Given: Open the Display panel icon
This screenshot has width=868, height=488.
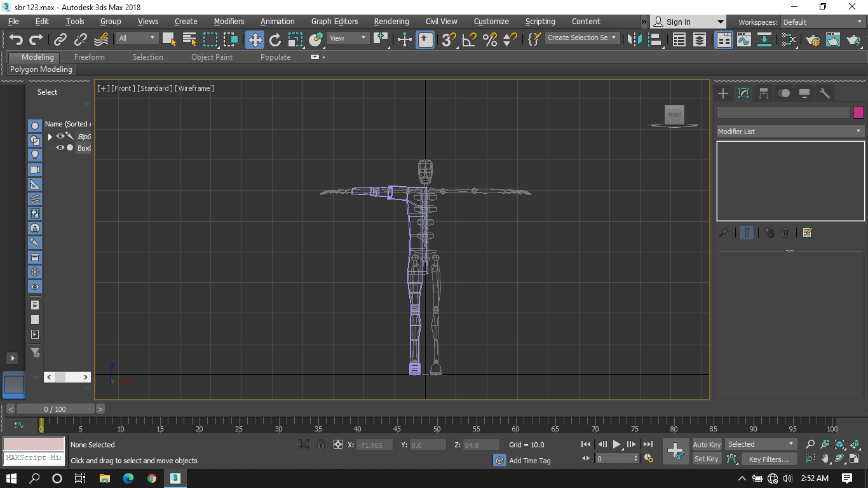Looking at the screenshot, I should [x=804, y=93].
